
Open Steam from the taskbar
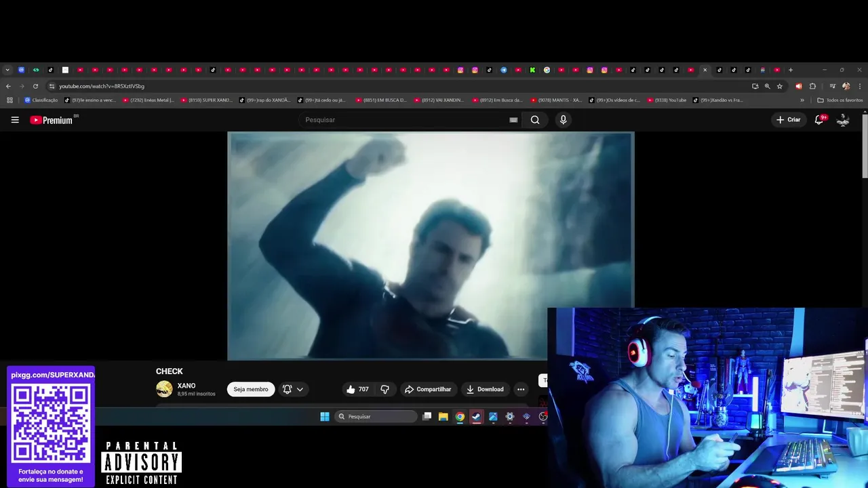(x=477, y=416)
